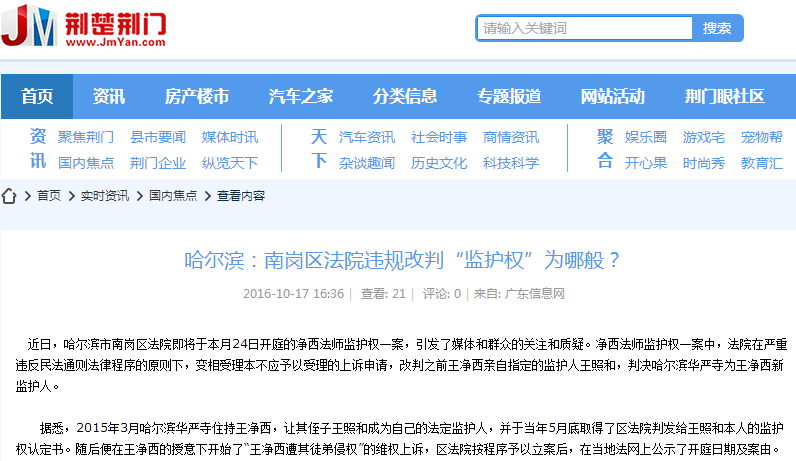The width and height of the screenshot is (796, 461).
Task: Open the 历史文化 link
Action: [x=439, y=163]
